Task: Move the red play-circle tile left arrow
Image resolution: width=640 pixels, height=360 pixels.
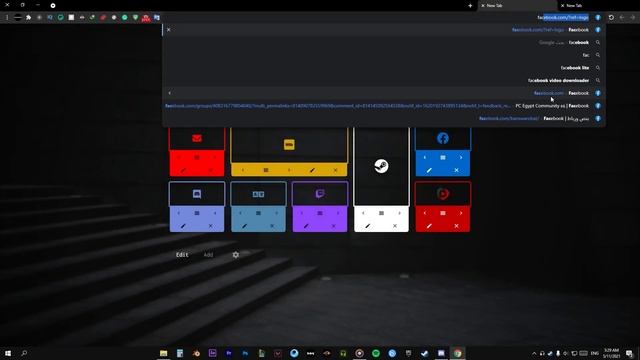Action: click(x=424, y=213)
